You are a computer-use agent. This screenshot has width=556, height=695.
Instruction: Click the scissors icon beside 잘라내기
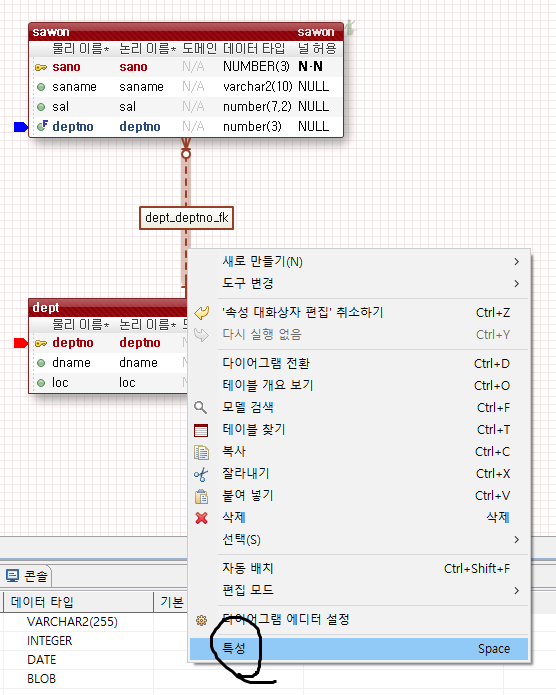201,474
